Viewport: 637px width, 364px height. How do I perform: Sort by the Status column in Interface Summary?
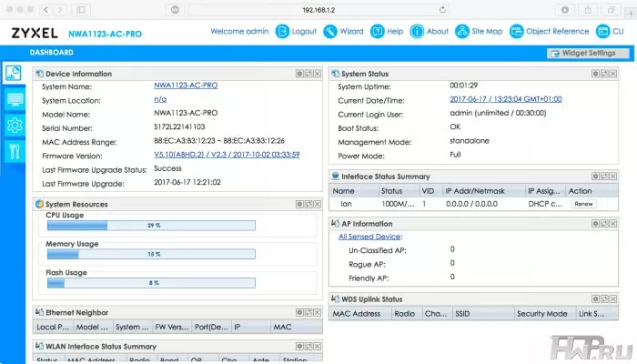398,191
